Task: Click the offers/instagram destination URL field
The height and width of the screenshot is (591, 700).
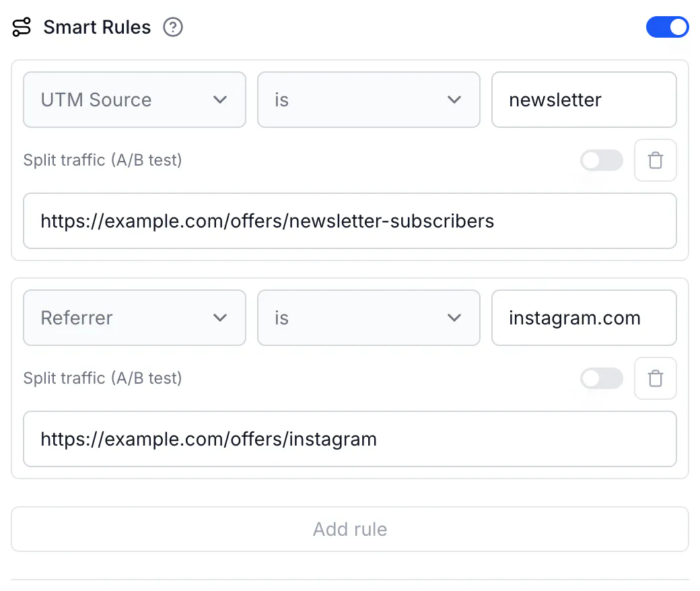Action: [x=350, y=440]
